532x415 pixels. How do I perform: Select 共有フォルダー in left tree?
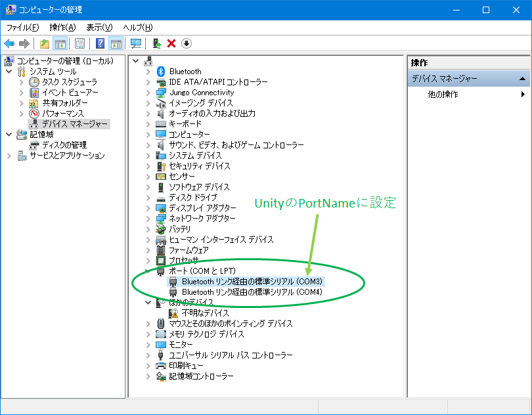click(x=65, y=103)
